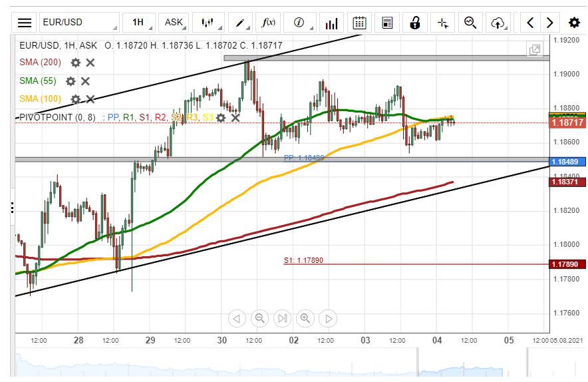Image resolution: width=588 pixels, height=382 pixels.
Task: Shift the chart left with arrow button
Action: tap(237, 319)
